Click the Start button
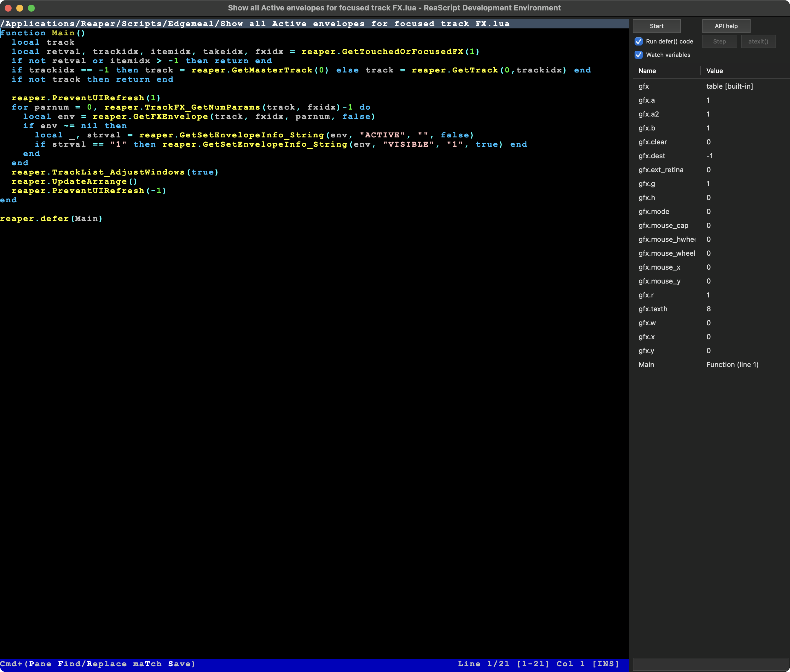 656,26
